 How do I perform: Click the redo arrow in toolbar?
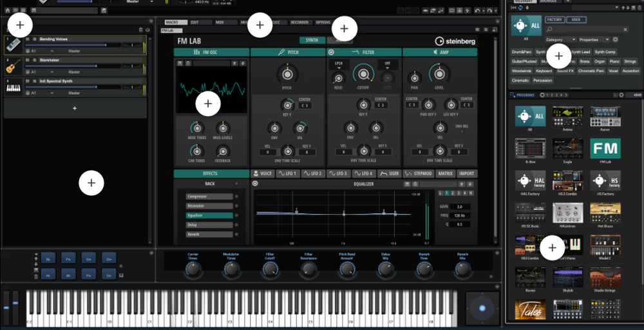point(489,10)
